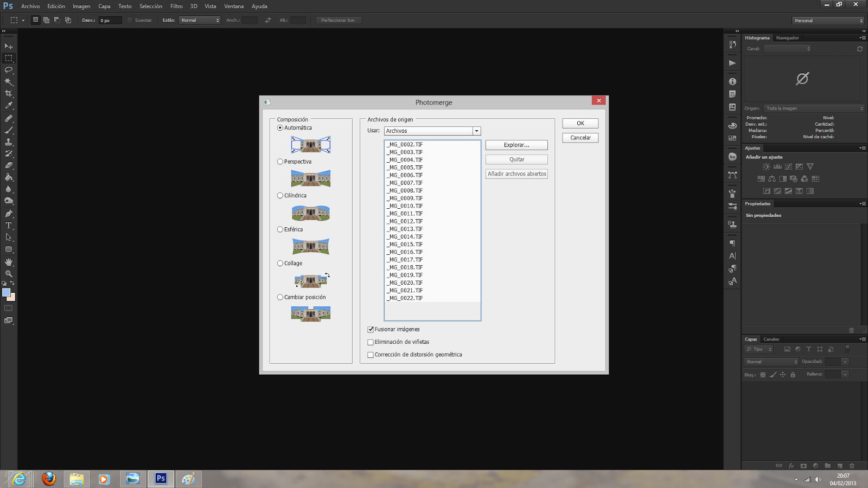
Task: Open Firefox from the taskbar
Action: (x=49, y=479)
